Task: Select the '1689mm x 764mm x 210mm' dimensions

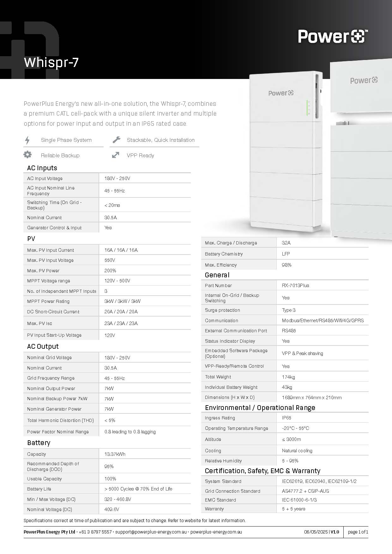Action: pos(312,398)
